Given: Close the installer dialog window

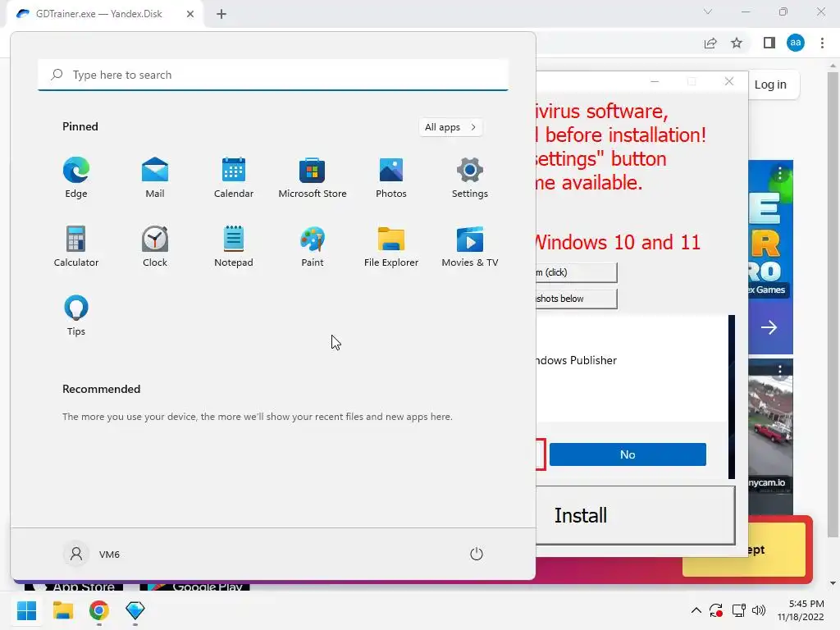Looking at the screenshot, I should point(729,81).
